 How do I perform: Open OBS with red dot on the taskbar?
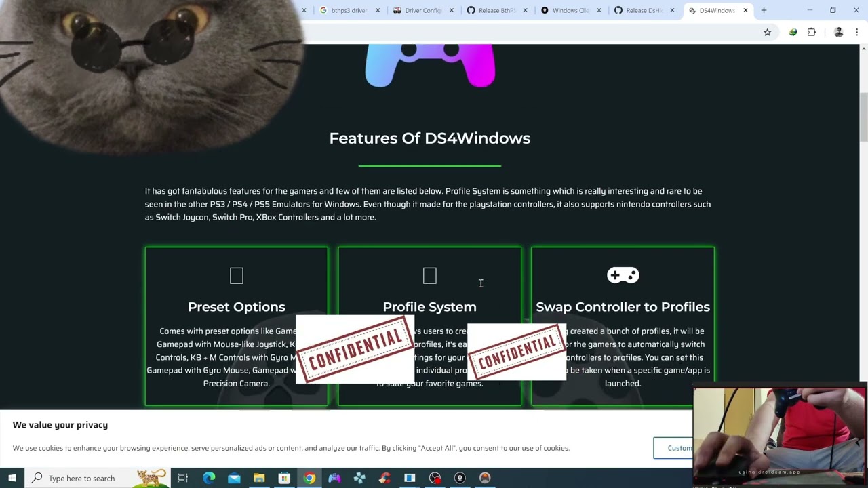435,478
